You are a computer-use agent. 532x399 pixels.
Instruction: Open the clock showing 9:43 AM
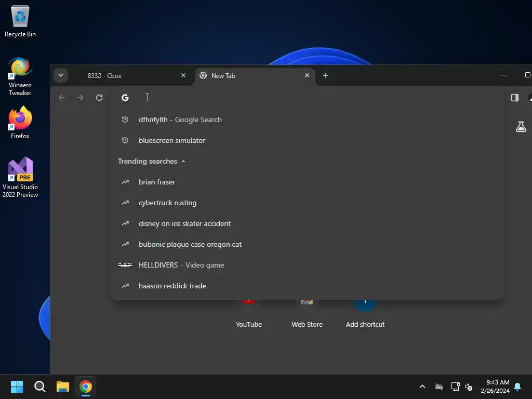(495, 387)
